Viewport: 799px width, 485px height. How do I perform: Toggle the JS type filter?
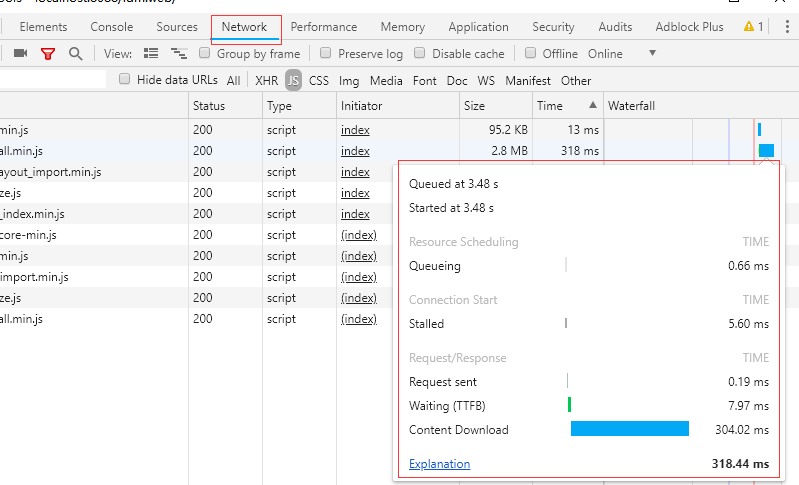[294, 80]
